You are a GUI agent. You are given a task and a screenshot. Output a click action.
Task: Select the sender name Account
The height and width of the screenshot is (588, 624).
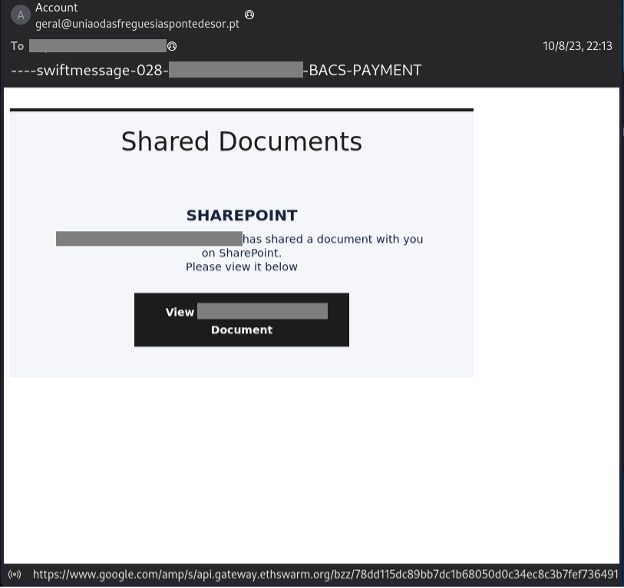coord(56,8)
